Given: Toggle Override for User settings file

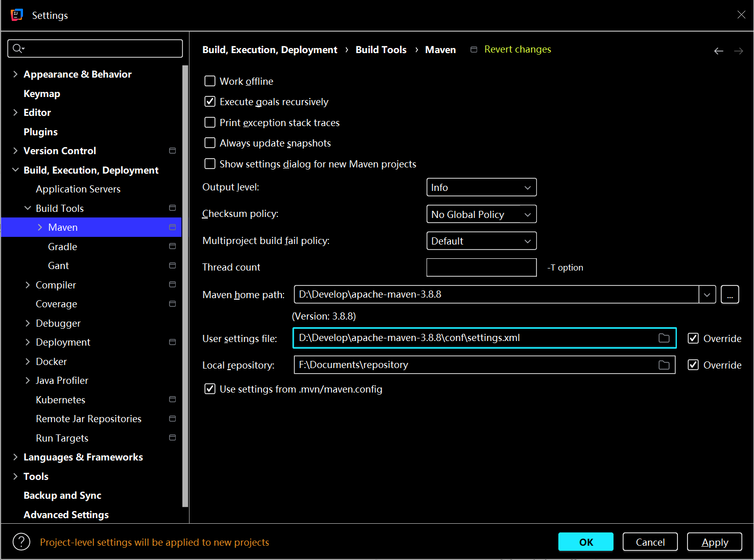Looking at the screenshot, I should 693,338.
